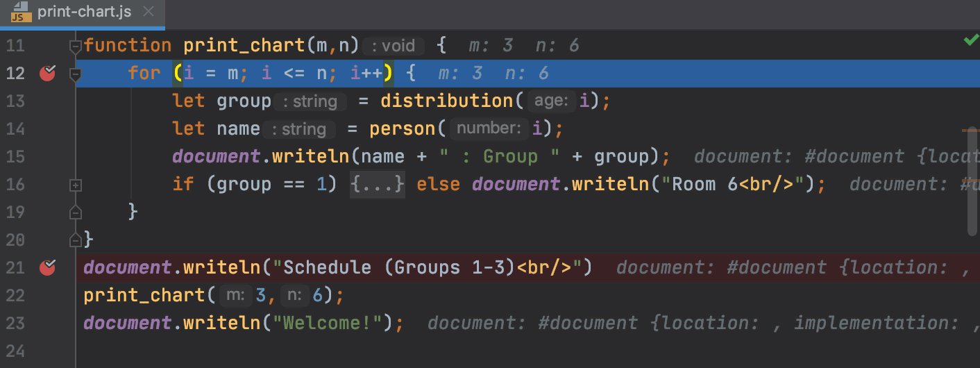Click the ': void' return type hint
Viewport: 980px width, 368px height.
[394, 47]
